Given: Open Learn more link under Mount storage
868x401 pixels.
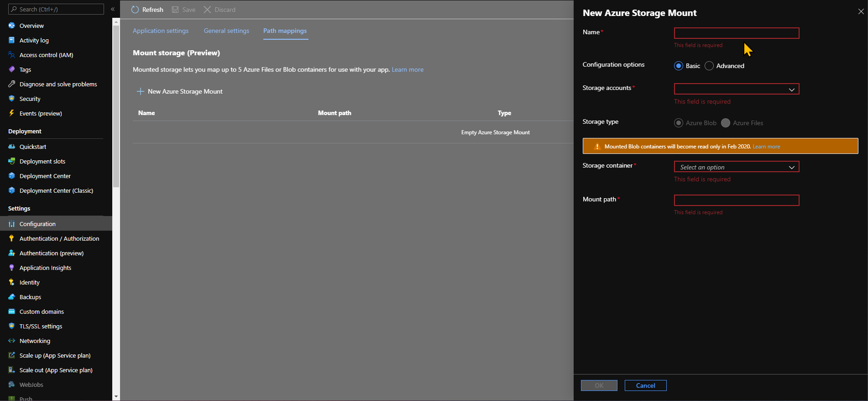Looking at the screenshot, I should click(408, 69).
